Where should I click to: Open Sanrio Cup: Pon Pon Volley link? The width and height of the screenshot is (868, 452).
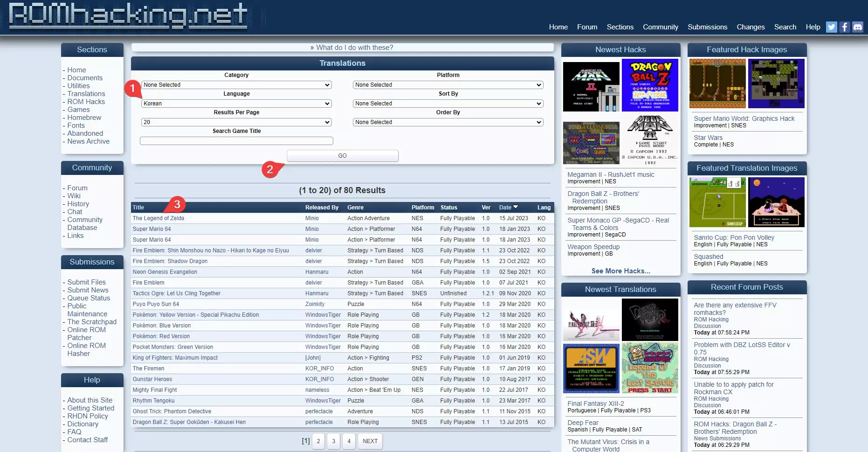click(734, 237)
